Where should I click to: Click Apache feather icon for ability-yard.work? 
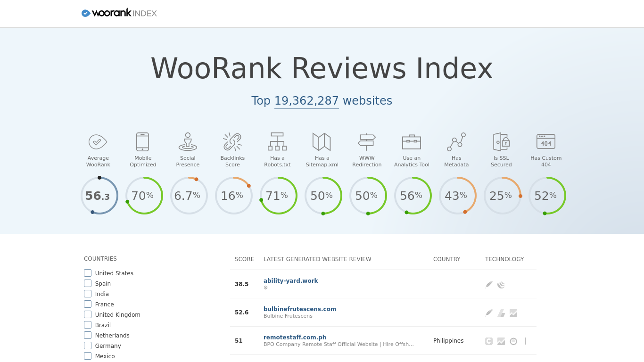tap(489, 284)
